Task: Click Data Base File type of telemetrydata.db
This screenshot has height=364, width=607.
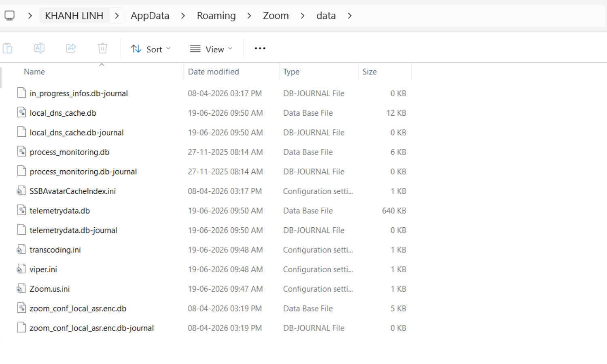Action: tap(308, 211)
